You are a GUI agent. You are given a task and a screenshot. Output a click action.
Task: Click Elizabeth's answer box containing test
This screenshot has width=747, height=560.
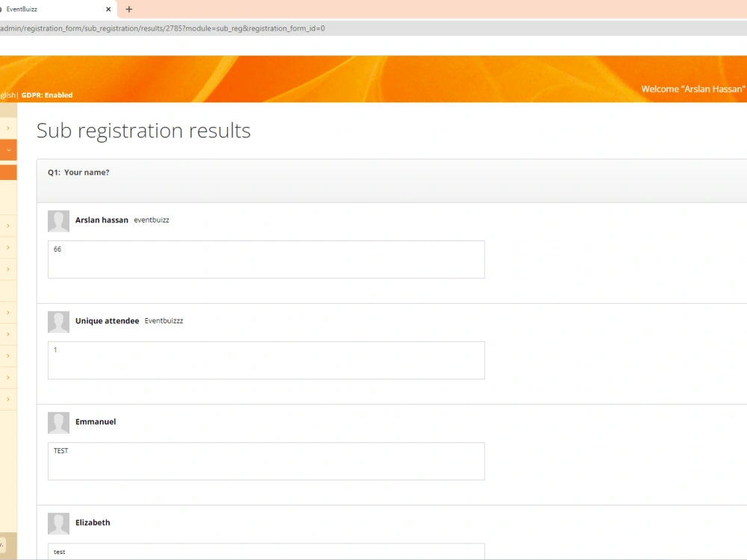266,552
